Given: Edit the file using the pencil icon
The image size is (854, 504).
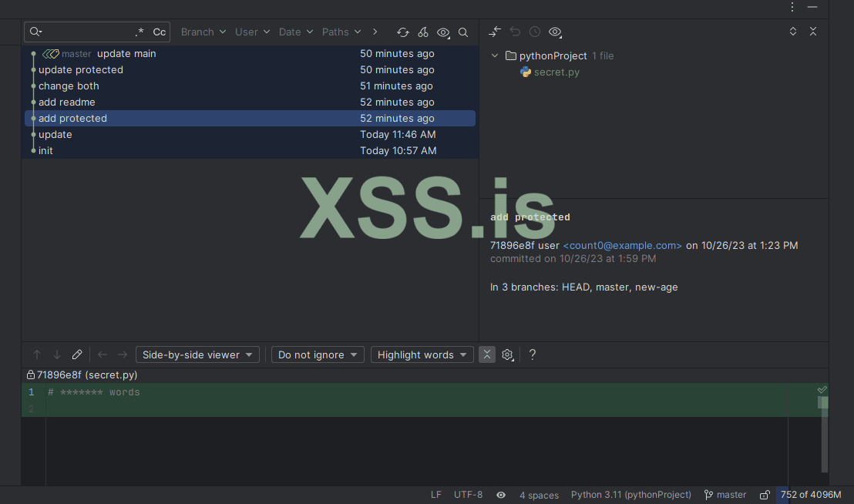Looking at the screenshot, I should 77,354.
